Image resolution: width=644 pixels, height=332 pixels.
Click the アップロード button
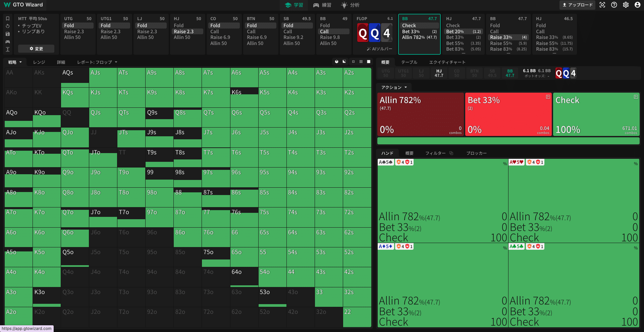click(x=577, y=5)
